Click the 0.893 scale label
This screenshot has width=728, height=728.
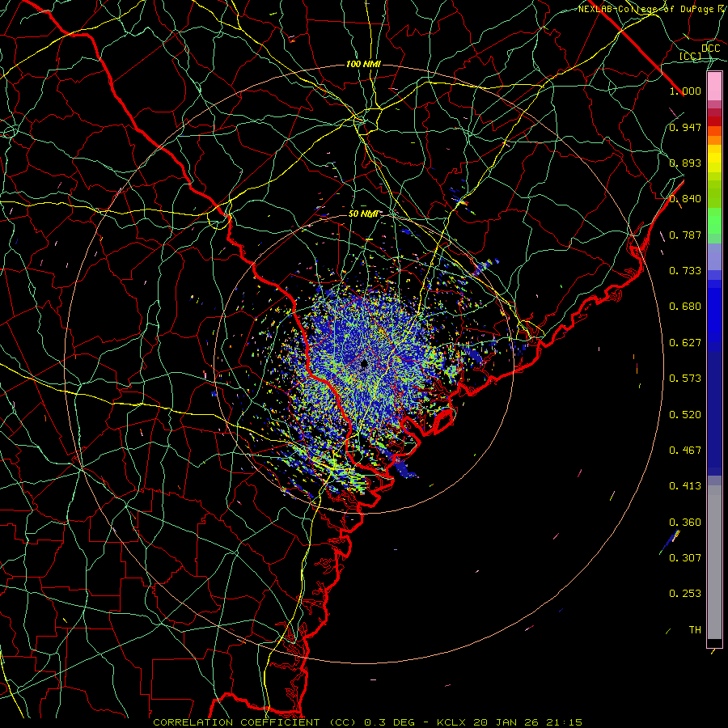point(685,163)
